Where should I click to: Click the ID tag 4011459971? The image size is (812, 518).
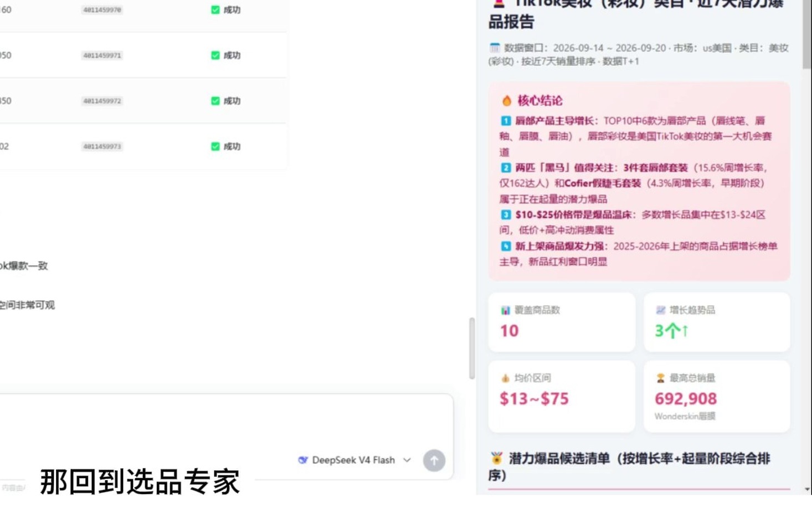point(102,55)
